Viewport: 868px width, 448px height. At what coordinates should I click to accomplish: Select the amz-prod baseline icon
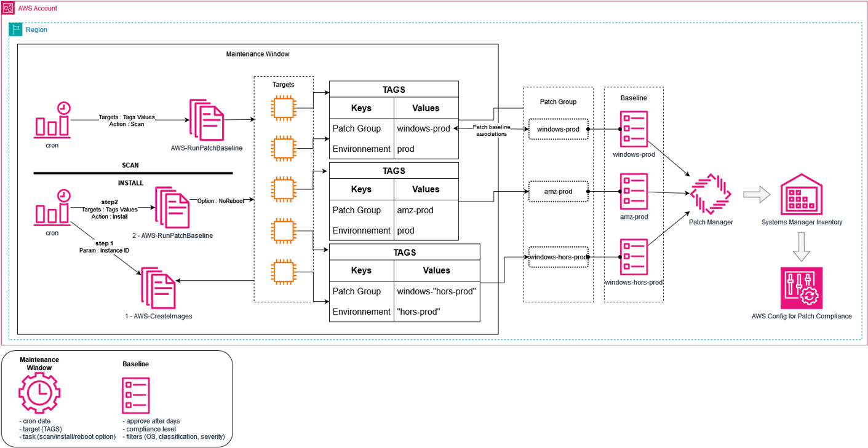[x=634, y=192]
